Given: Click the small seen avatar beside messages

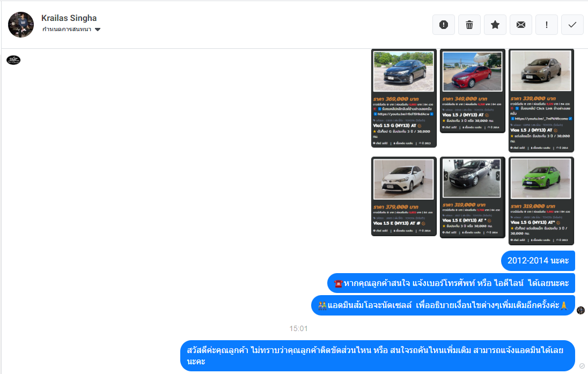Looking at the screenshot, I should tap(580, 310).
